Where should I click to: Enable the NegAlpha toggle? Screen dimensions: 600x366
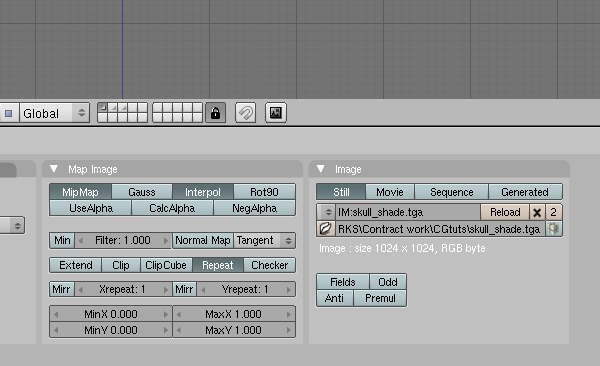pos(254,208)
